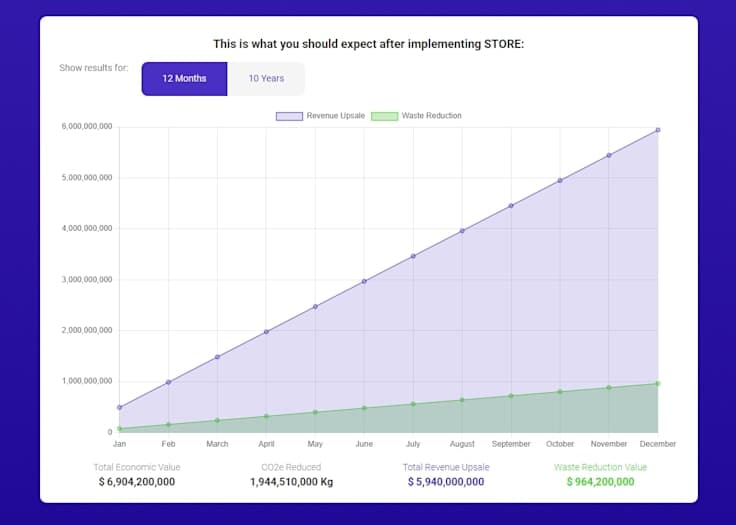Click the CO2e Reduced value in Kg

coord(291,482)
